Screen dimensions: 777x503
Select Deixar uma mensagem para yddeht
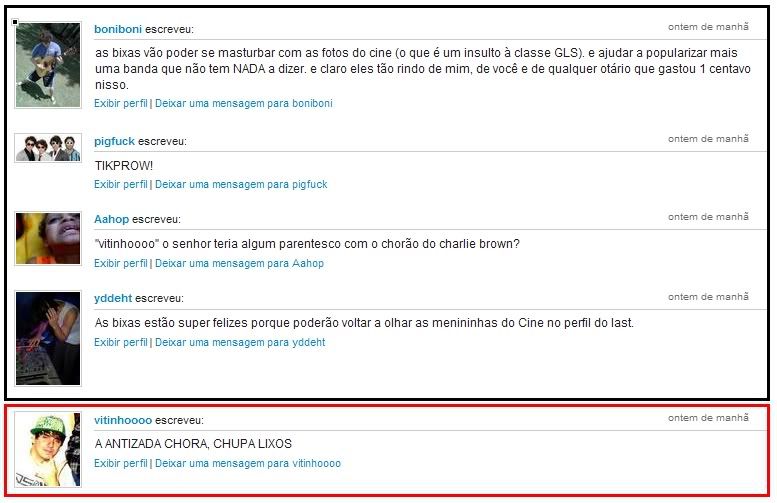240,342
